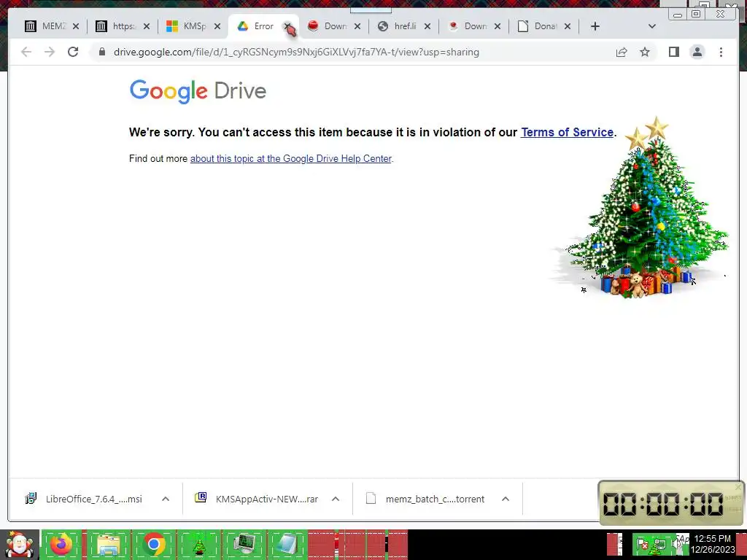This screenshot has height=560, width=747.
Task: Click the taskbar clock showing 12:55 PM
Action: 712,544
